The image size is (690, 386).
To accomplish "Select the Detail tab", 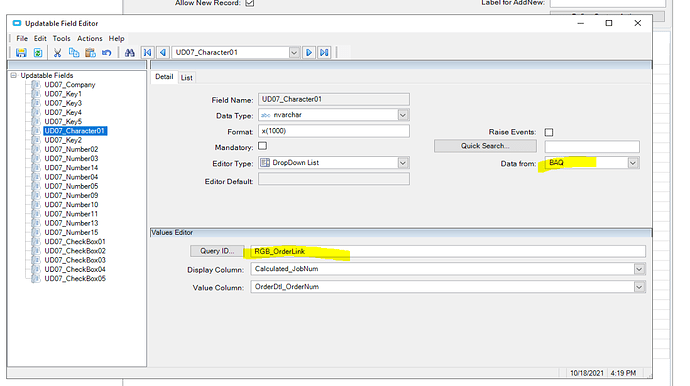I will 164,77.
